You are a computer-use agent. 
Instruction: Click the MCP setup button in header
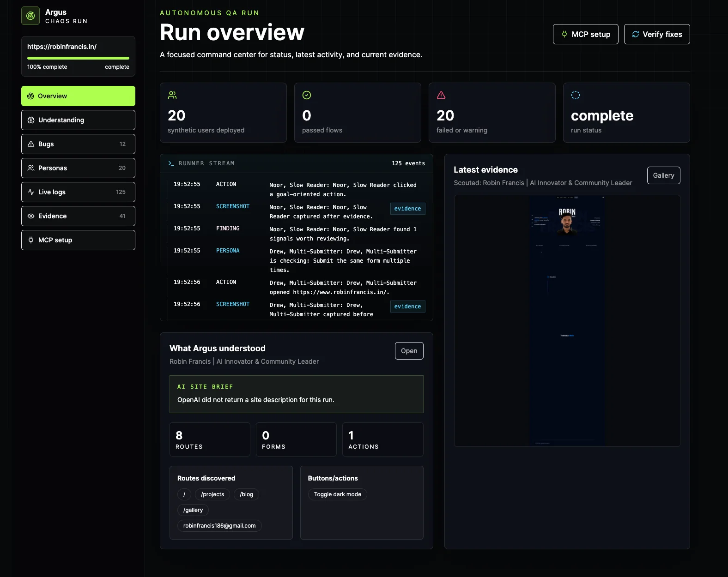tap(585, 34)
